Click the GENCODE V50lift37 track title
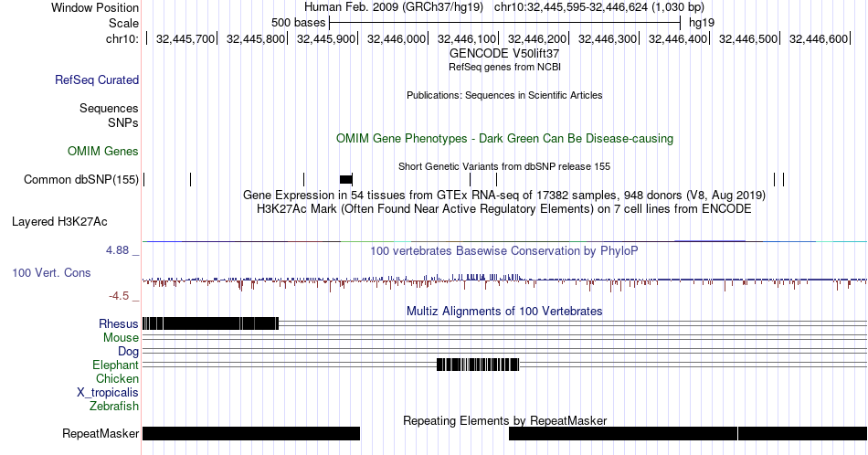This screenshot has width=868, height=455. coord(504,54)
